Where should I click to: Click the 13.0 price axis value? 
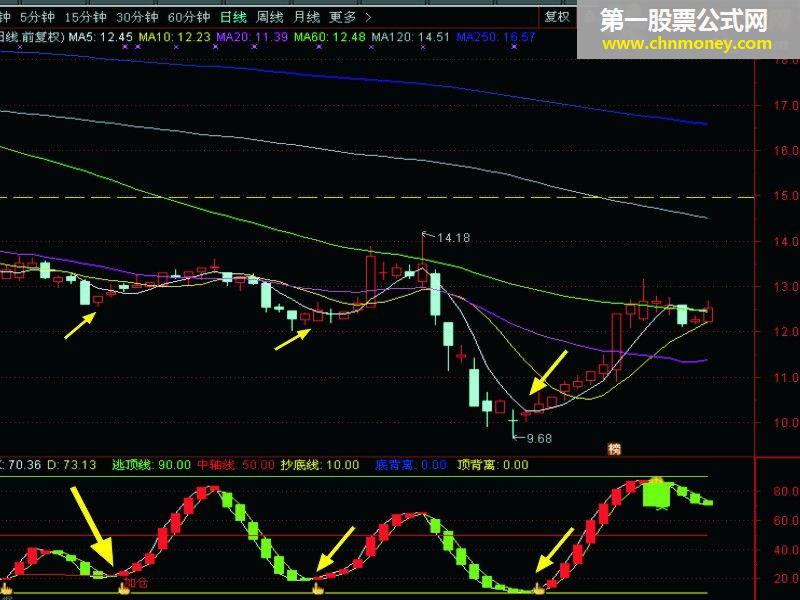pyautogui.click(x=786, y=286)
